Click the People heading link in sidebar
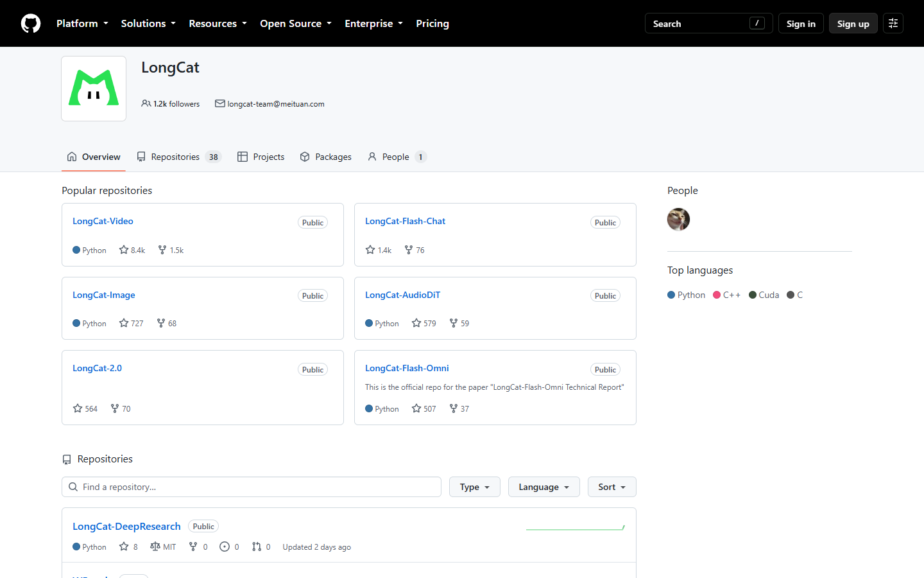Screen dimensions: 924x578 coord(682,190)
